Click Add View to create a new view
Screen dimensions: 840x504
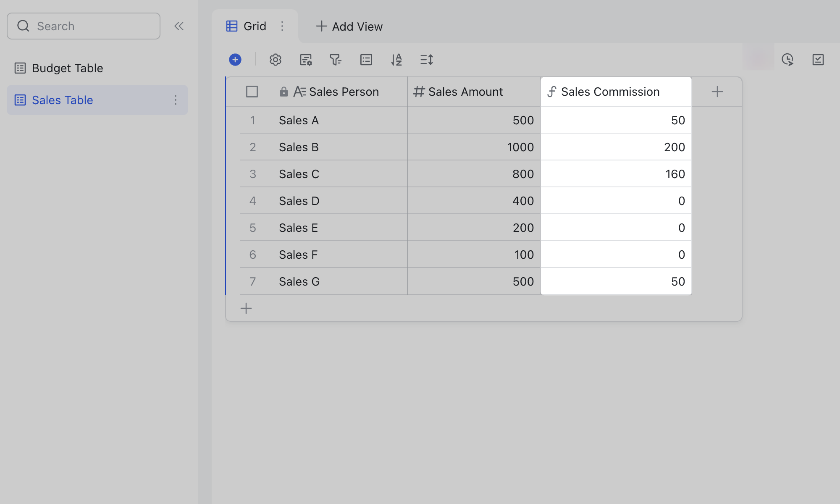(349, 26)
